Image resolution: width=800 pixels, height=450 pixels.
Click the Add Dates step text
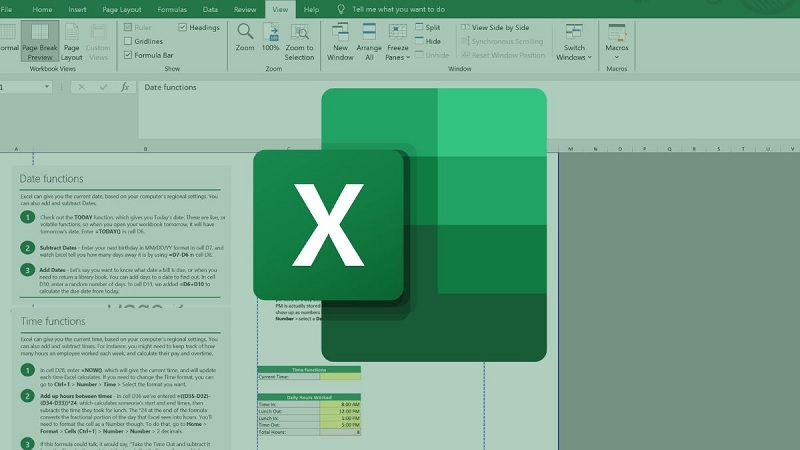click(129, 280)
